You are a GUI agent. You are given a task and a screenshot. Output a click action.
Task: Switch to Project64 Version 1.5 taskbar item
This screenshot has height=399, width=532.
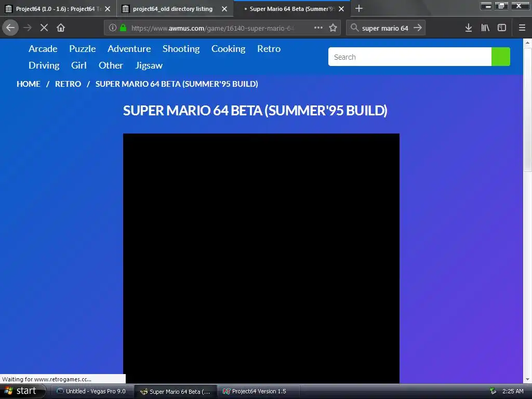259,391
